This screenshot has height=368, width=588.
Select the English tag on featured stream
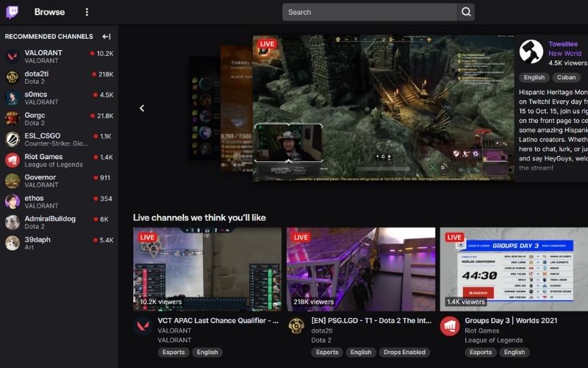[534, 77]
